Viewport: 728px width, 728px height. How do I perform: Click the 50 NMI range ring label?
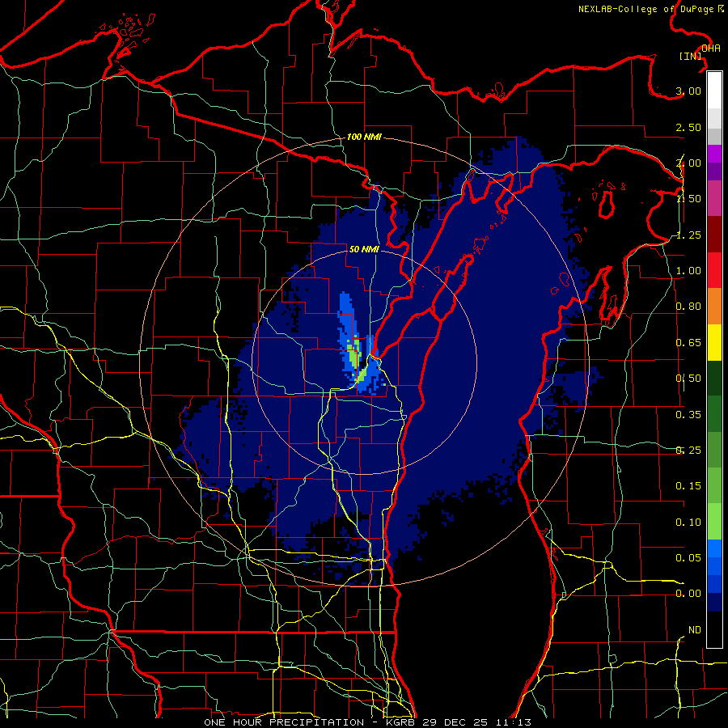[x=364, y=249]
